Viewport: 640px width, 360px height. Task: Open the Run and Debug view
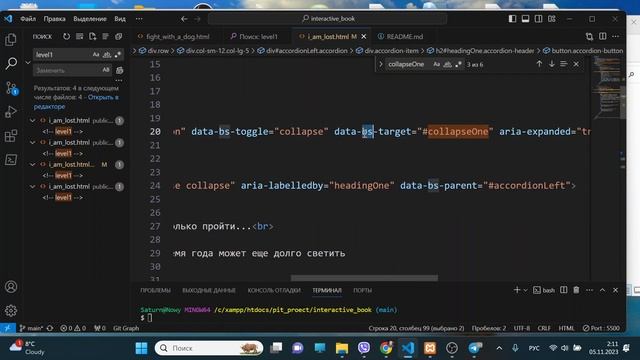(x=11, y=112)
